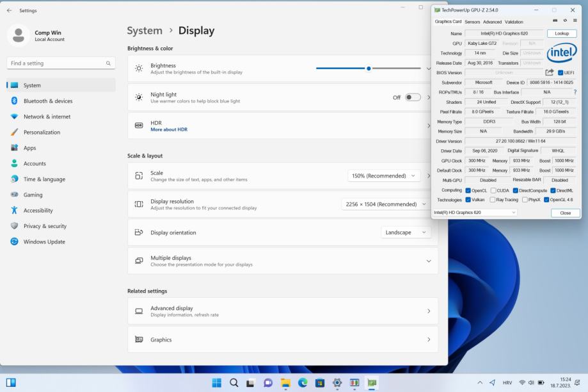Screen dimensions: 588x392
Task: Open the Display orientation dropdown
Action: 406,233
